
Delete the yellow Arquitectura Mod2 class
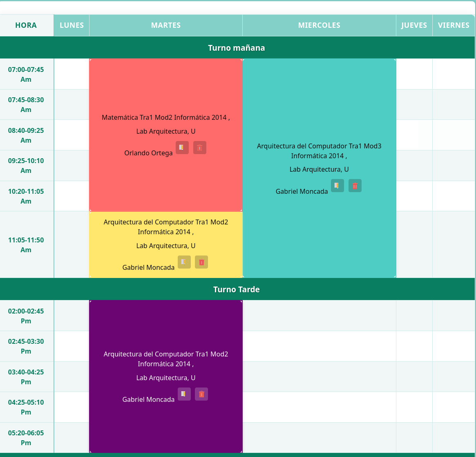pos(201,262)
